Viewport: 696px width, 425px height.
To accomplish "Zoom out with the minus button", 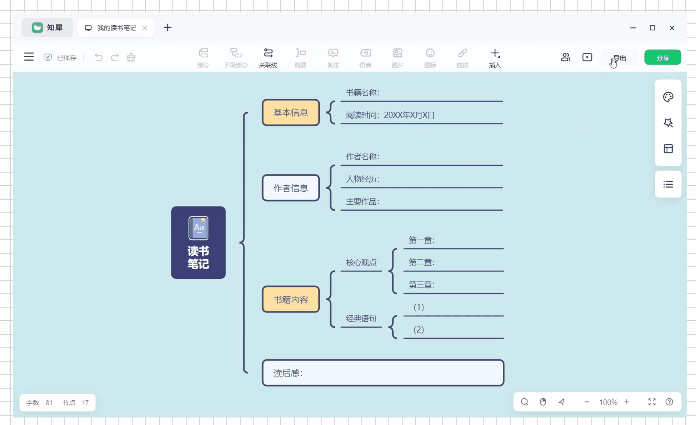I will click(x=586, y=402).
